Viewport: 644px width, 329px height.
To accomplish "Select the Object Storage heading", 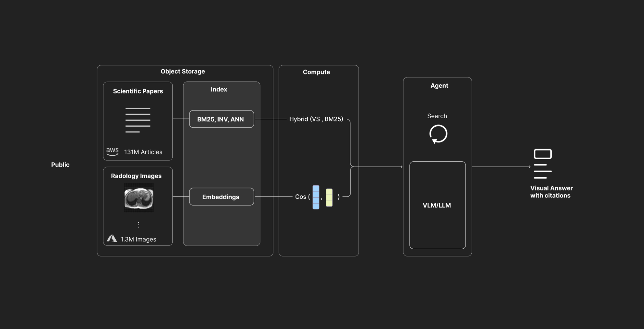I will tap(183, 72).
